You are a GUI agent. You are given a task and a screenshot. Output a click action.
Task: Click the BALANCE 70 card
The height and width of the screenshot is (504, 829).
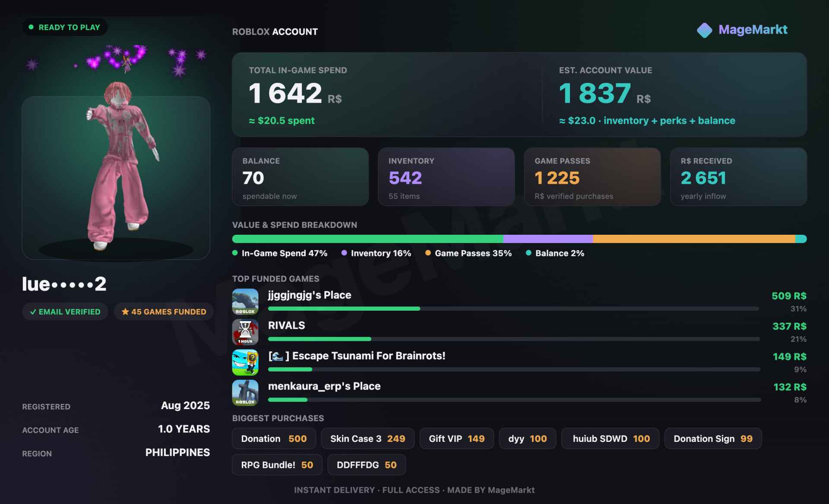point(300,177)
